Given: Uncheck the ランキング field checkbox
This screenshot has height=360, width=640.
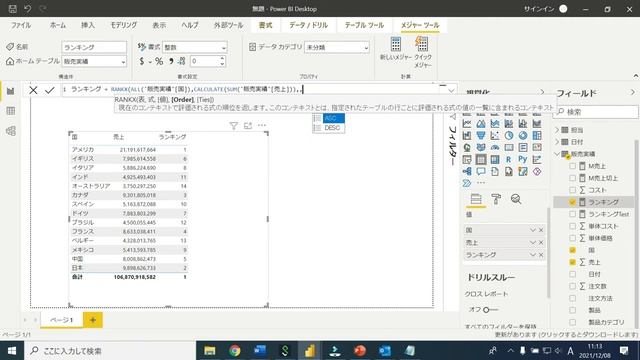Looking at the screenshot, I should [x=572, y=202].
